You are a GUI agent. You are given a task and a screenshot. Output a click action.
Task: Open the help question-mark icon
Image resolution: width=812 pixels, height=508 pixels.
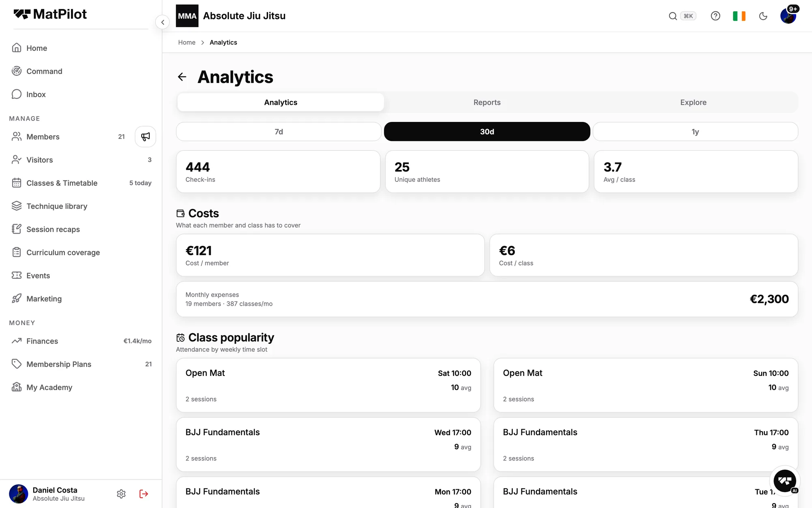(x=715, y=16)
